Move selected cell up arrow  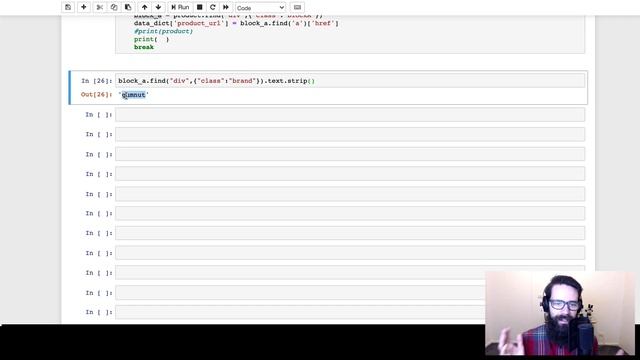(x=144, y=7)
